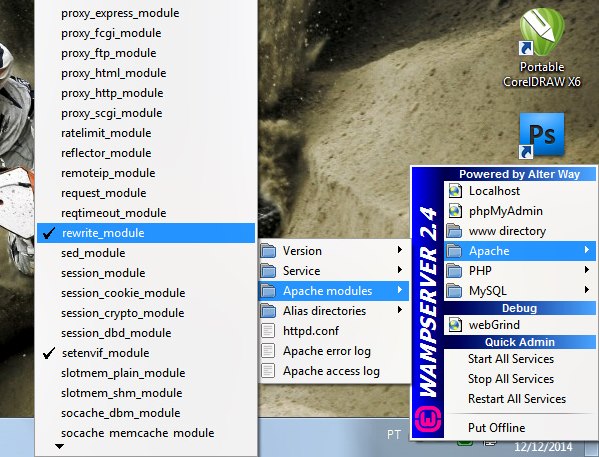The height and width of the screenshot is (457, 599).
Task: Click Restart All Services
Action: [x=520, y=399]
